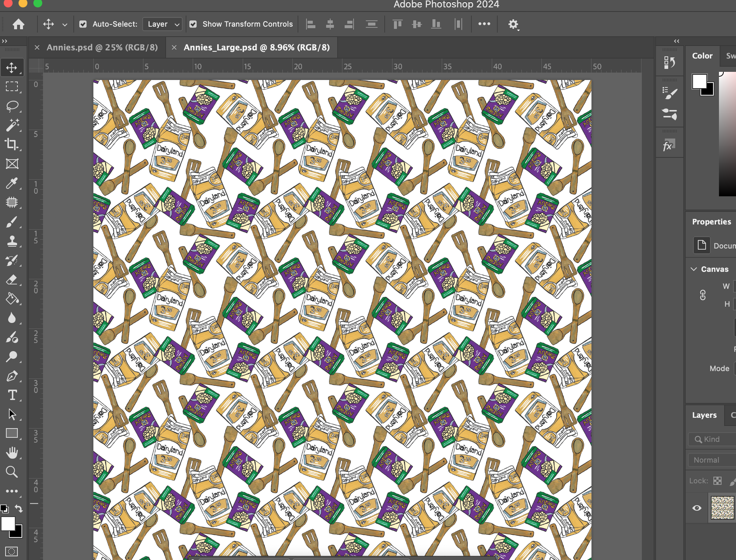This screenshot has width=736, height=560.
Task: Open the Normal blend mode dropdown
Action: click(x=712, y=460)
